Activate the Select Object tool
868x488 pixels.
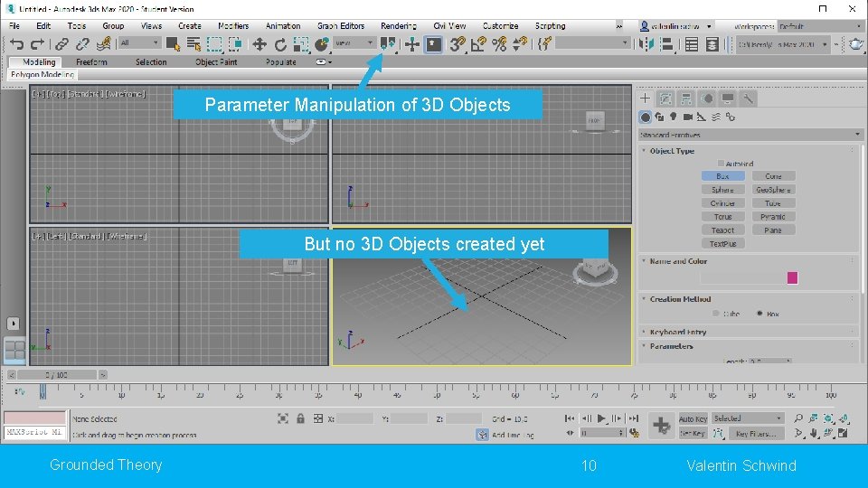coord(173,44)
